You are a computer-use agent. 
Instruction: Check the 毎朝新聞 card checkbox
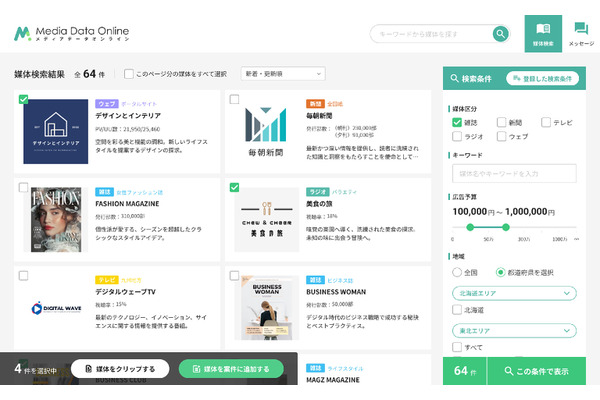pyautogui.click(x=234, y=100)
